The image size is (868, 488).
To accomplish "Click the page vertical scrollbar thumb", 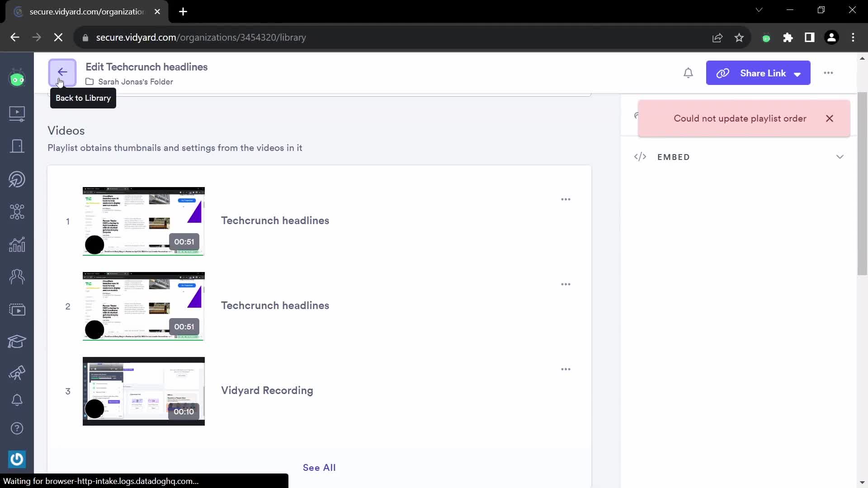I will (x=862, y=183).
